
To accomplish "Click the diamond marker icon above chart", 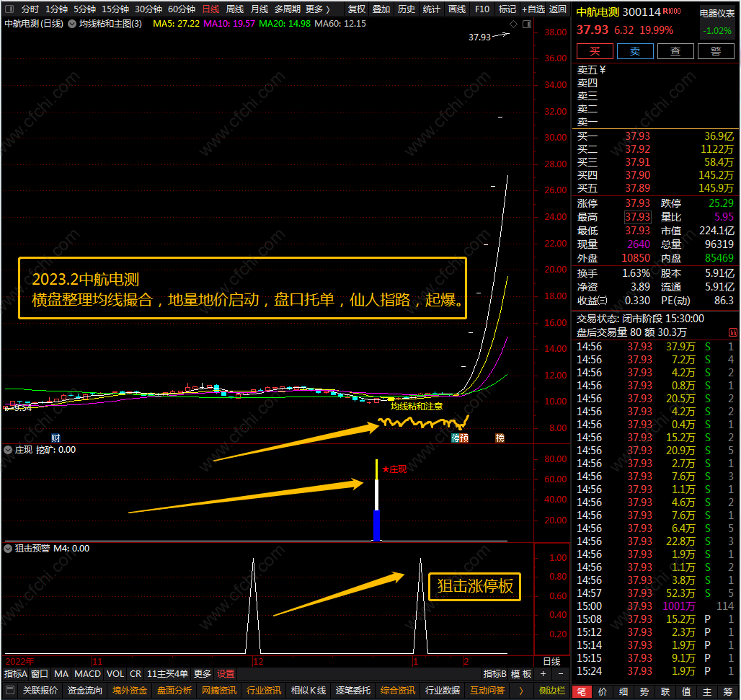I will coord(514,24).
